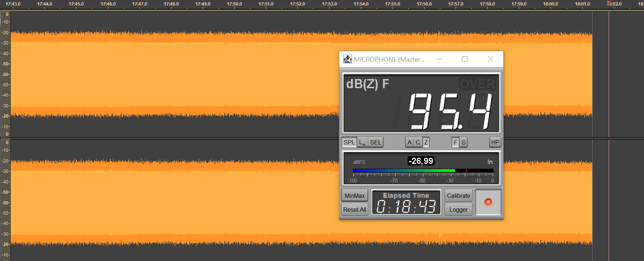Click the dBFS level meter bar
The image size is (644, 261).
(x=423, y=171)
